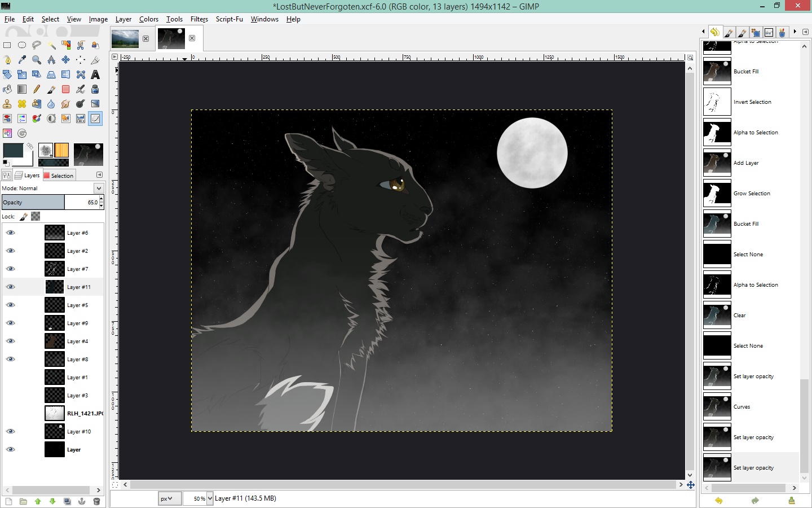Viewport: 812px width, 508px height.
Task: Close the current cat image tab
Action: [192, 38]
